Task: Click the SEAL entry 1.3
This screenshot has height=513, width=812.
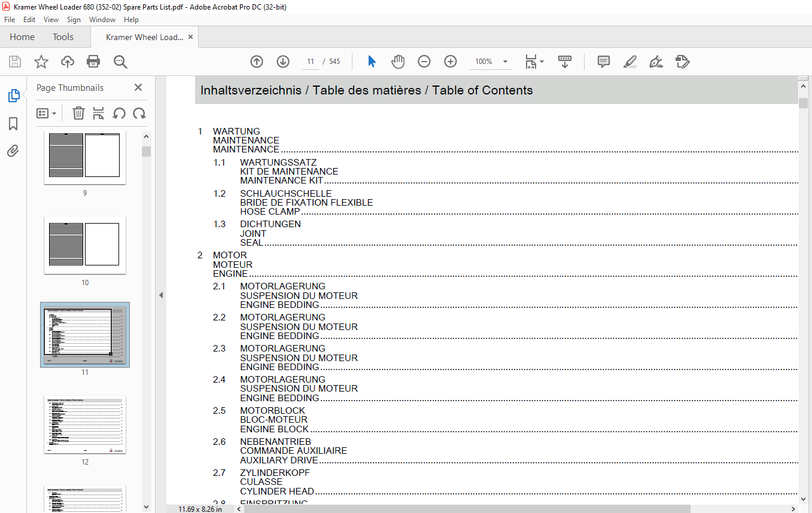Action: (251, 242)
